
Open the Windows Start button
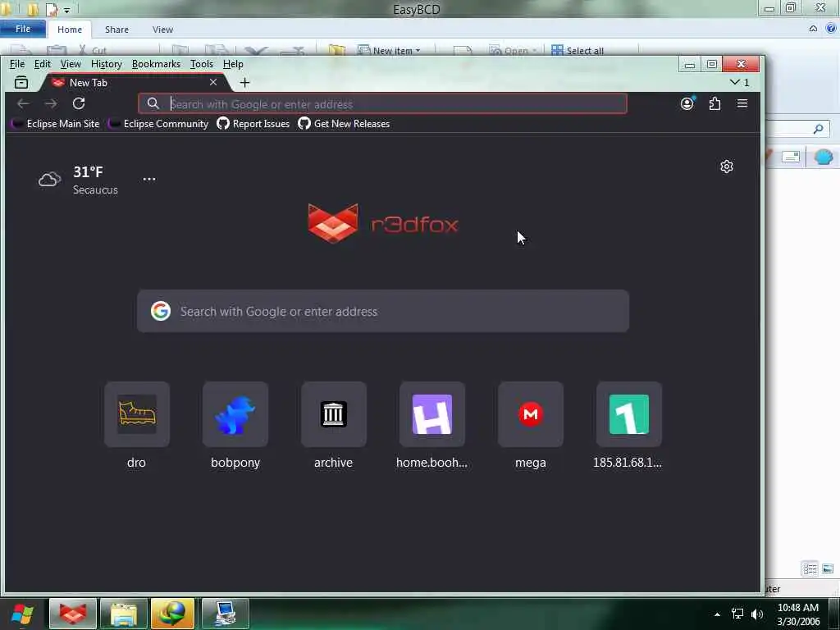point(22,614)
